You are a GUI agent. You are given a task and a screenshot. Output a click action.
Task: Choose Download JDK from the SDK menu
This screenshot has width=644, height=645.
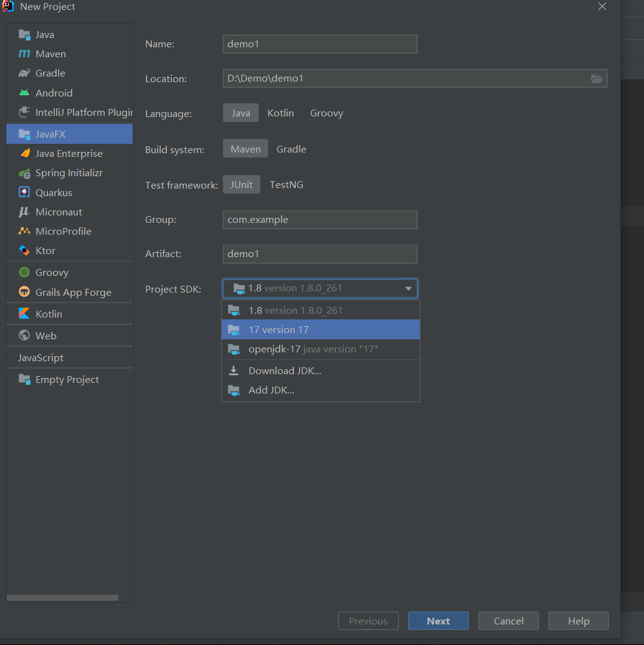(x=285, y=370)
